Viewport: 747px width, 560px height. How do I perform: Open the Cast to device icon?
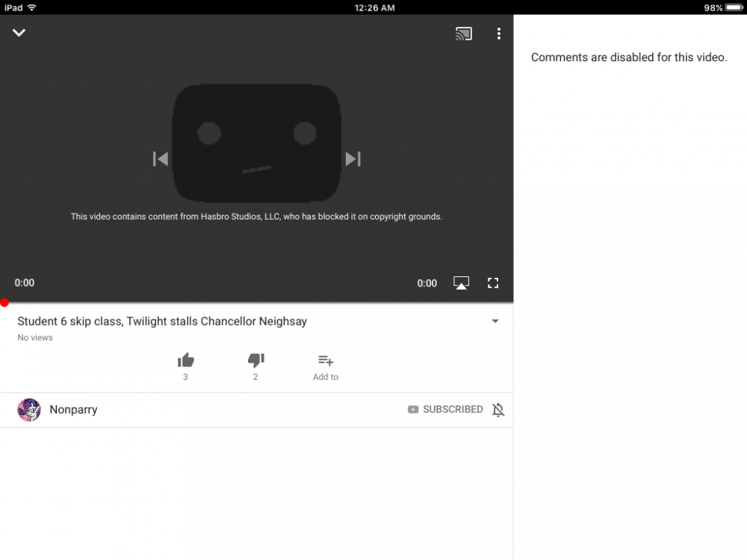point(463,34)
